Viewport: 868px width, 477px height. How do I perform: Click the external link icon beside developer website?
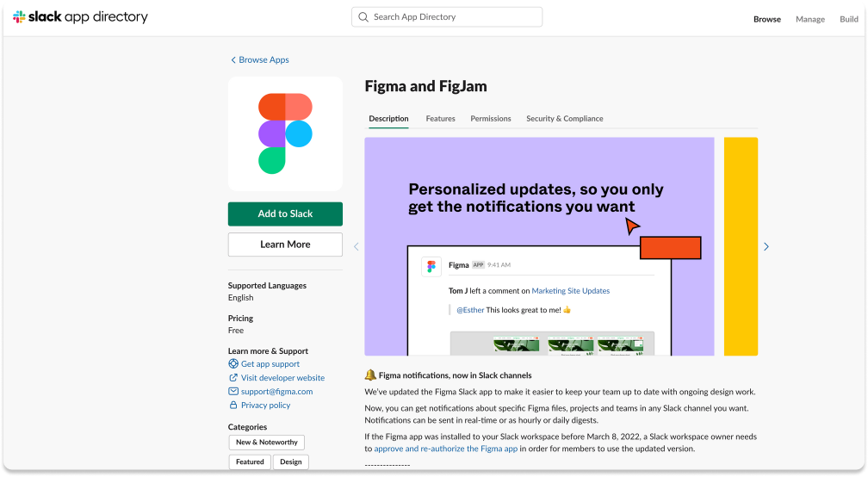click(x=233, y=377)
